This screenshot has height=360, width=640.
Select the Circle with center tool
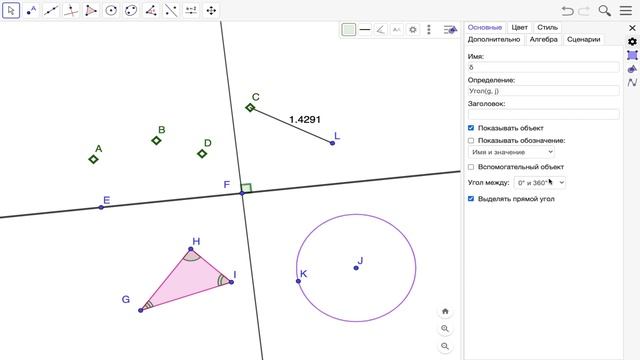(x=111, y=10)
